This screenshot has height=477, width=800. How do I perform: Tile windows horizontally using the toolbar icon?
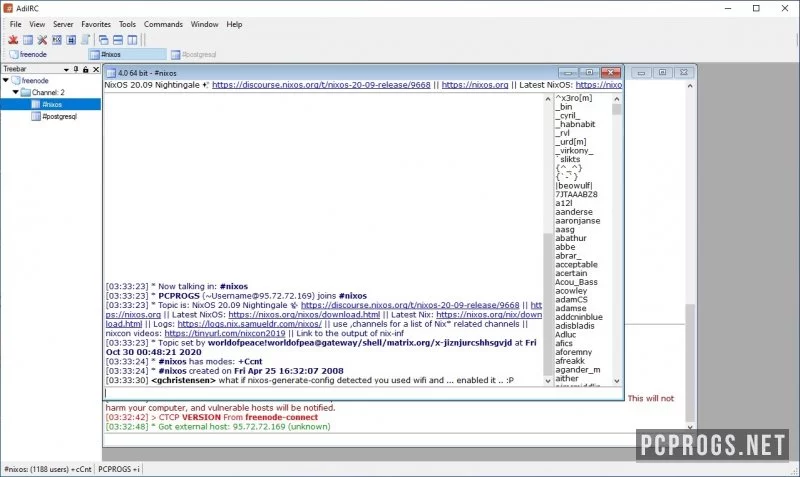[118, 40]
